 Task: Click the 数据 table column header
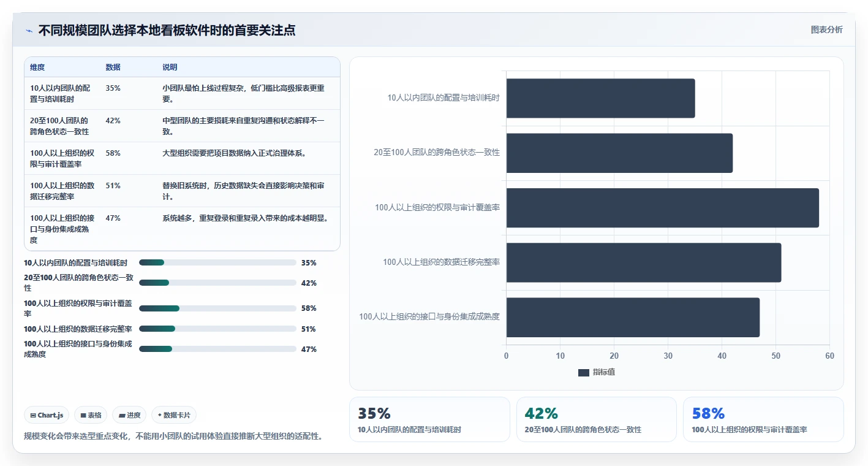[113, 67]
